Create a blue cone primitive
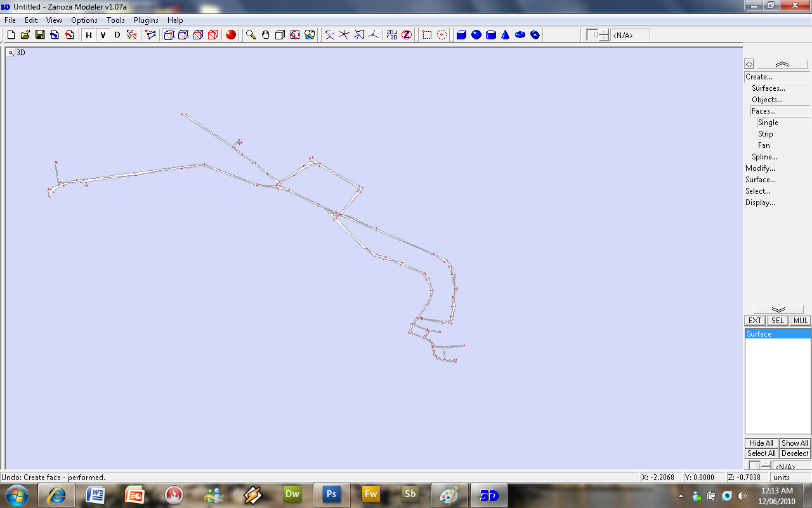The width and height of the screenshot is (812, 508). pos(506,35)
